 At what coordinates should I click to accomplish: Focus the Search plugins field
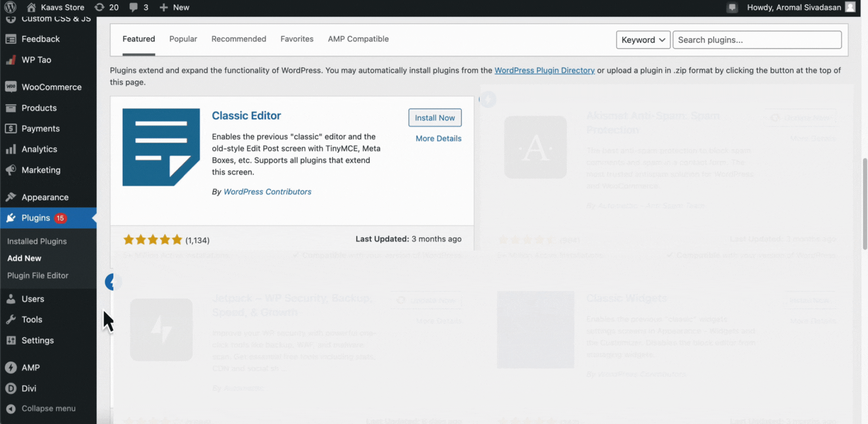click(757, 40)
